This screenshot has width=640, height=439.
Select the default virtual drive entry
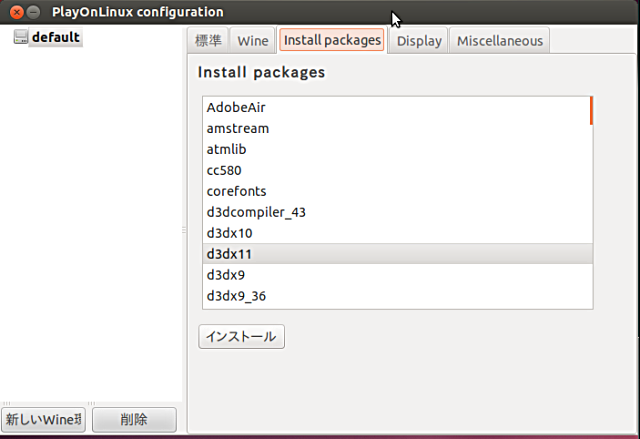(56, 37)
